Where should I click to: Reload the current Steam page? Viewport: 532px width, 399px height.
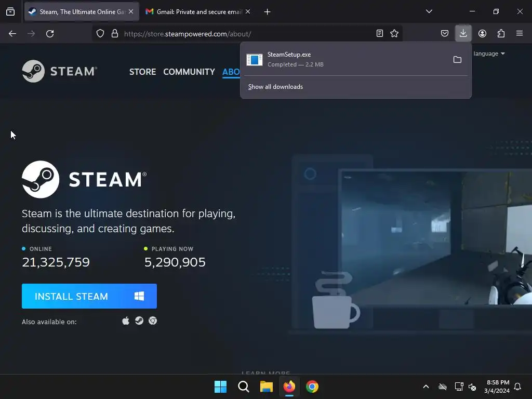50,34
